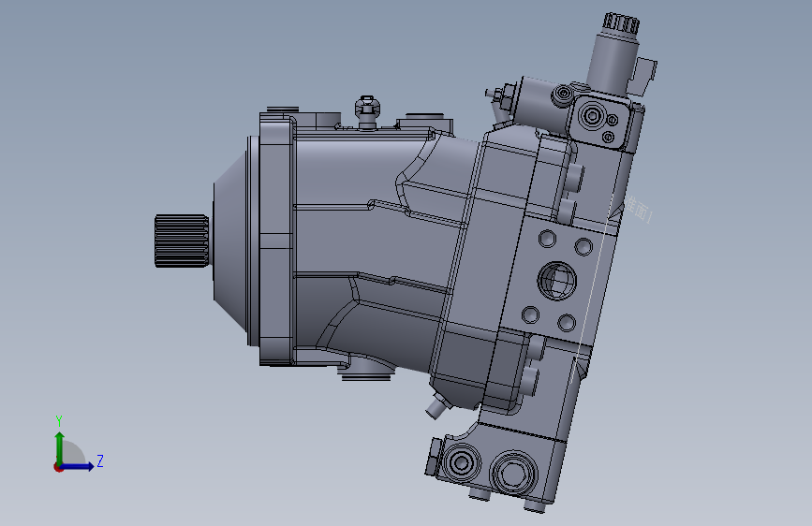Click the blue Z axis of the triad

point(78,466)
